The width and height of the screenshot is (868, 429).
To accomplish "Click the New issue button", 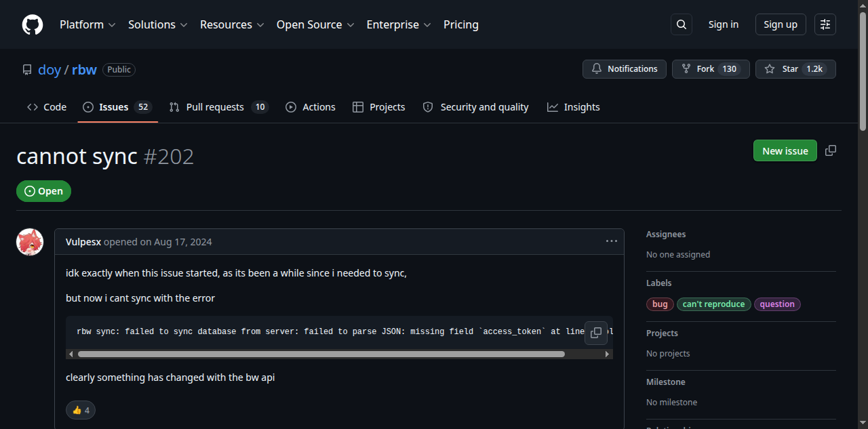I will pos(785,150).
